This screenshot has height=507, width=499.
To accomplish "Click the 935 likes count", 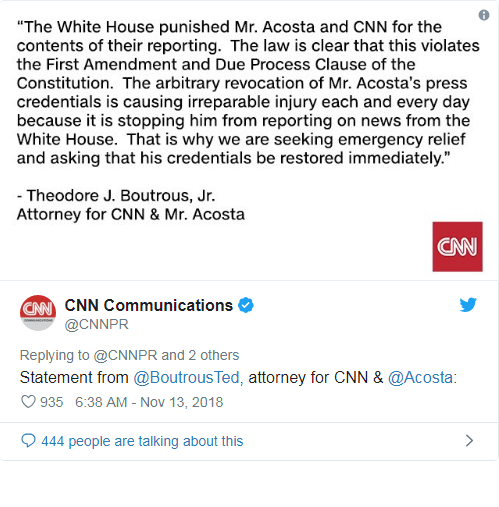I will click(52, 402).
